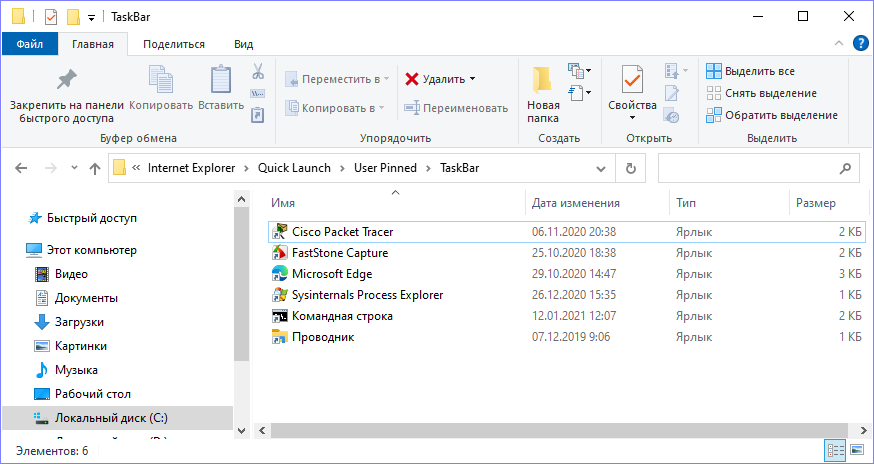
Task: Click the Edit icon in Открыть group
Action: [672, 94]
